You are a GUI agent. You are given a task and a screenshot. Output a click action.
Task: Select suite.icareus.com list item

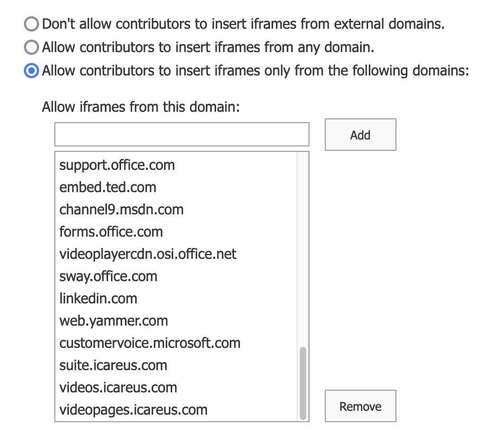coord(113,365)
